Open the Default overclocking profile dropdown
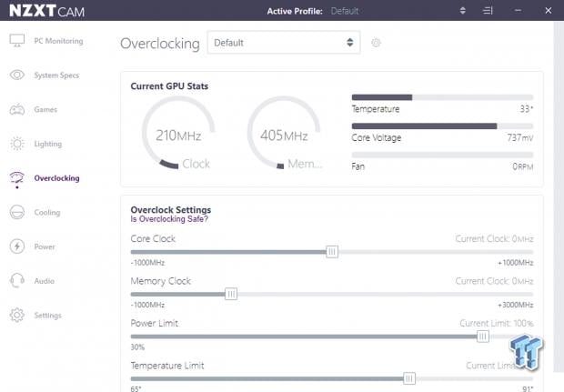Viewport: 564px width, 392px height. click(x=284, y=43)
